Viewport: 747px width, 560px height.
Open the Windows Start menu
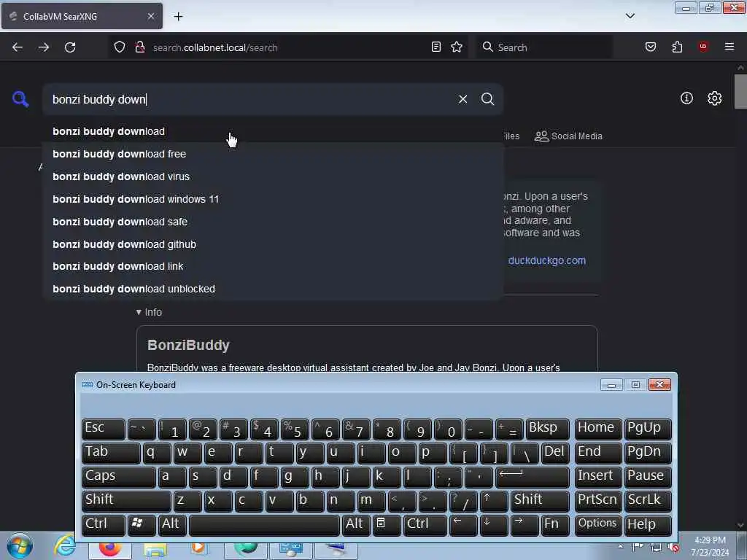point(20,546)
